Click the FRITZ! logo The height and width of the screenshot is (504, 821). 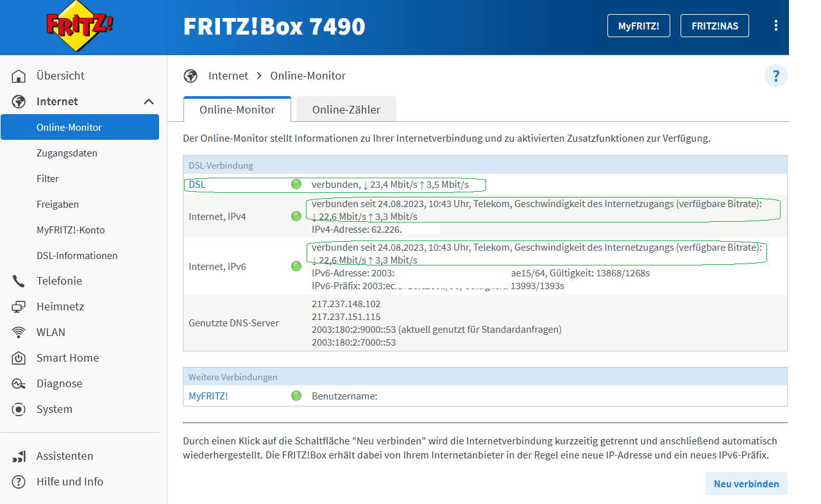(x=80, y=27)
